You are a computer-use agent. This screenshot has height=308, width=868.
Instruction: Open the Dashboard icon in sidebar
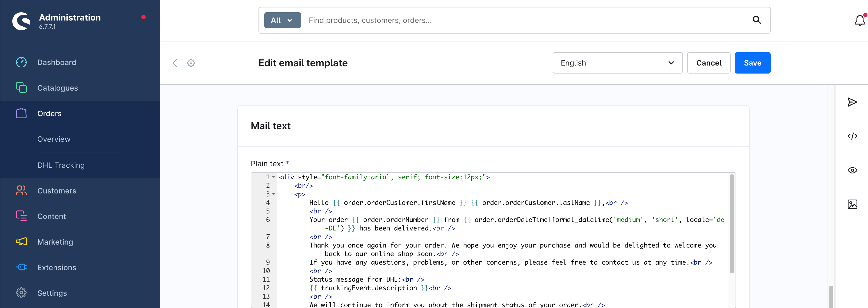(21, 62)
